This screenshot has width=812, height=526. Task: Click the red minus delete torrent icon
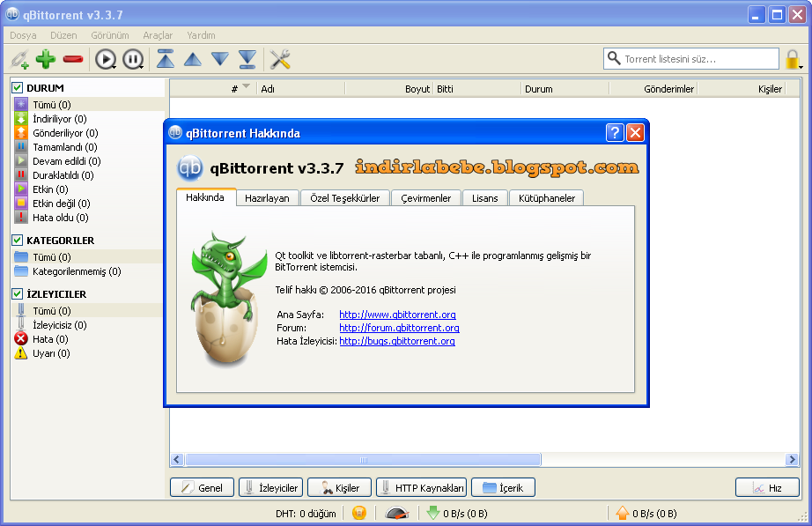point(73,59)
